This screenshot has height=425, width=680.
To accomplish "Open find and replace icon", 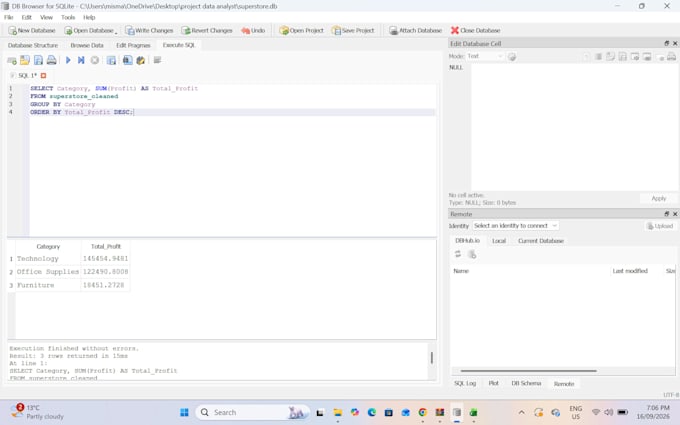I will point(141,60).
